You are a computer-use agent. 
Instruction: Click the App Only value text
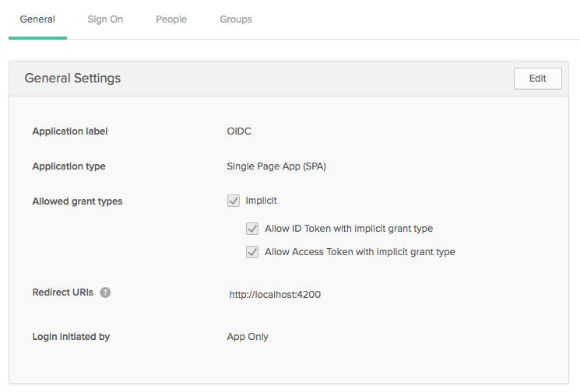[248, 337]
